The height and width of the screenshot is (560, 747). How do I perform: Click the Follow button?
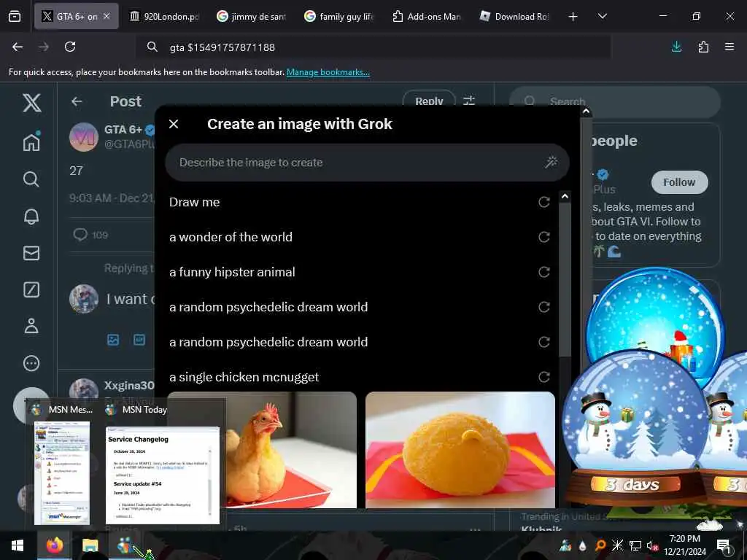point(679,182)
